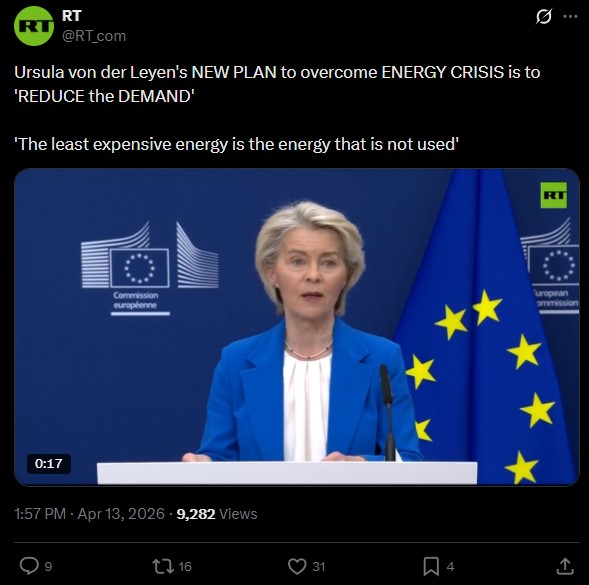589x585 pixels.
Task: Click the repost arrows icon
Action: [163, 566]
